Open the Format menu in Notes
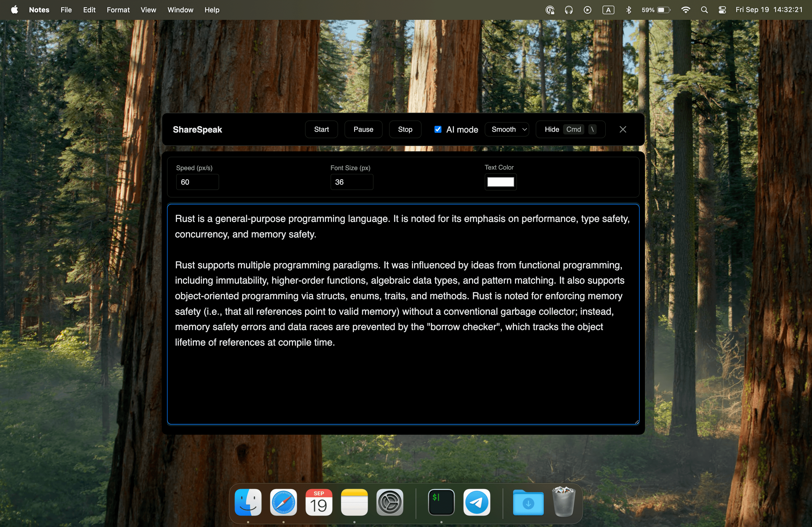 (x=118, y=10)
